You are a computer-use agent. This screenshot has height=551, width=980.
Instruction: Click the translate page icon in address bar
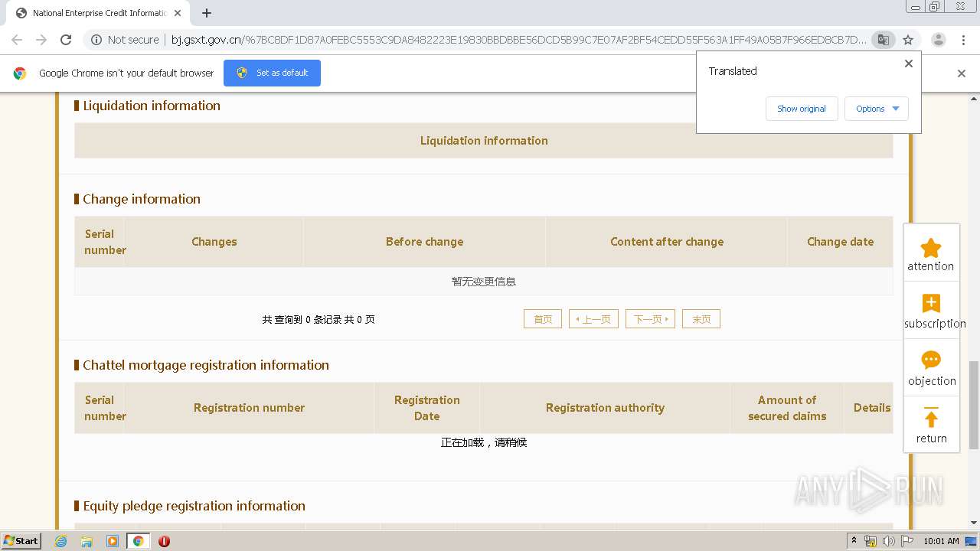(x=884, y=40)
